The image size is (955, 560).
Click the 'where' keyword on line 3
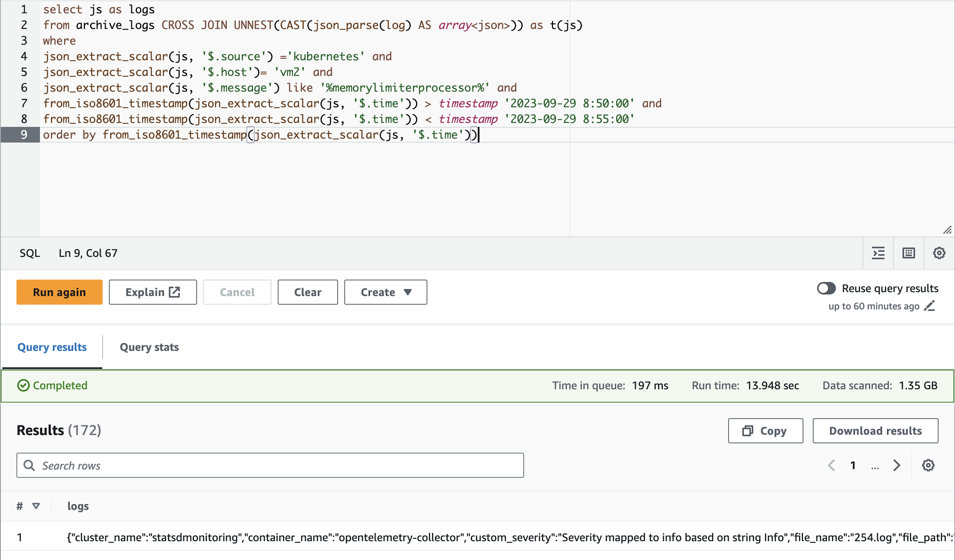click(x=59, y=41)
